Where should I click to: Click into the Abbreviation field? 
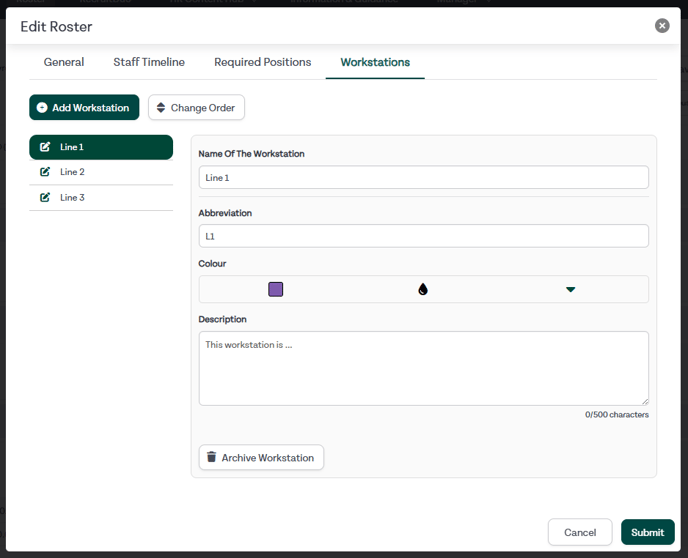coord(423,236)
